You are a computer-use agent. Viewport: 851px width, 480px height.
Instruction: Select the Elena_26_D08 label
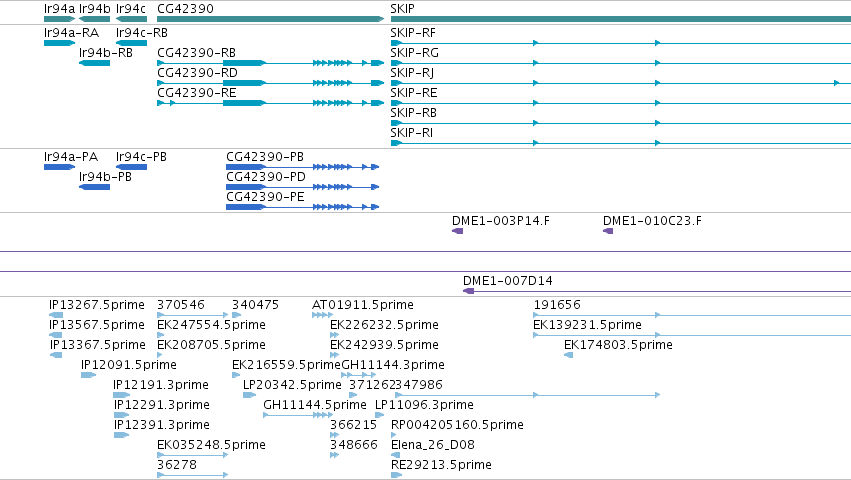(x=433, y=446)
